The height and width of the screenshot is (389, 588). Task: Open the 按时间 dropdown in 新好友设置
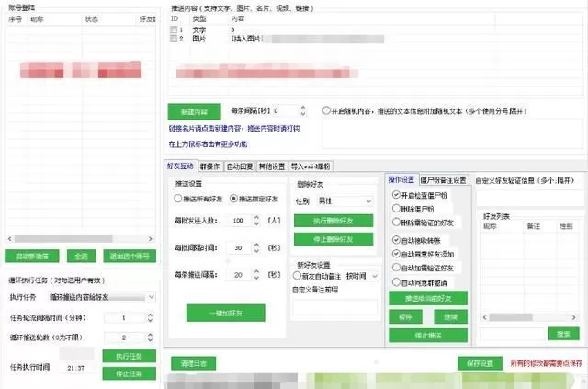(x=361, y=277)
